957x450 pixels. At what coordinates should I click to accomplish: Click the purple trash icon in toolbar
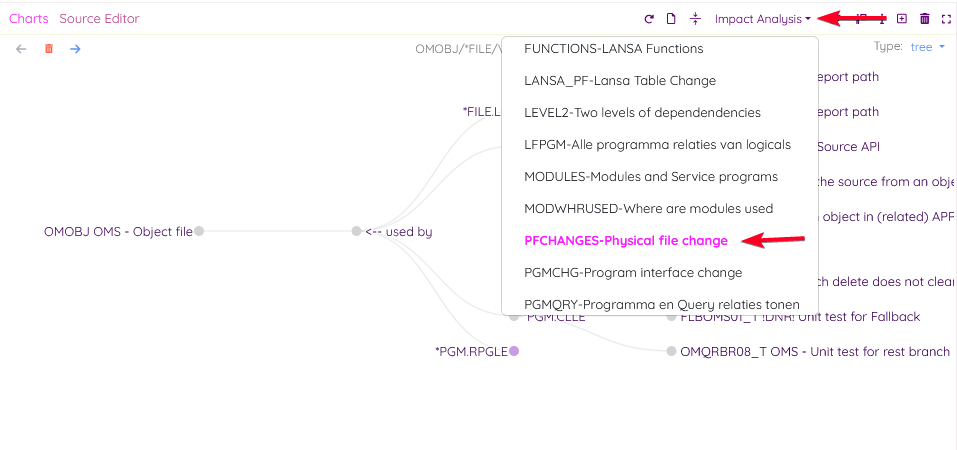pyautogui.click(x=924, y=19)
